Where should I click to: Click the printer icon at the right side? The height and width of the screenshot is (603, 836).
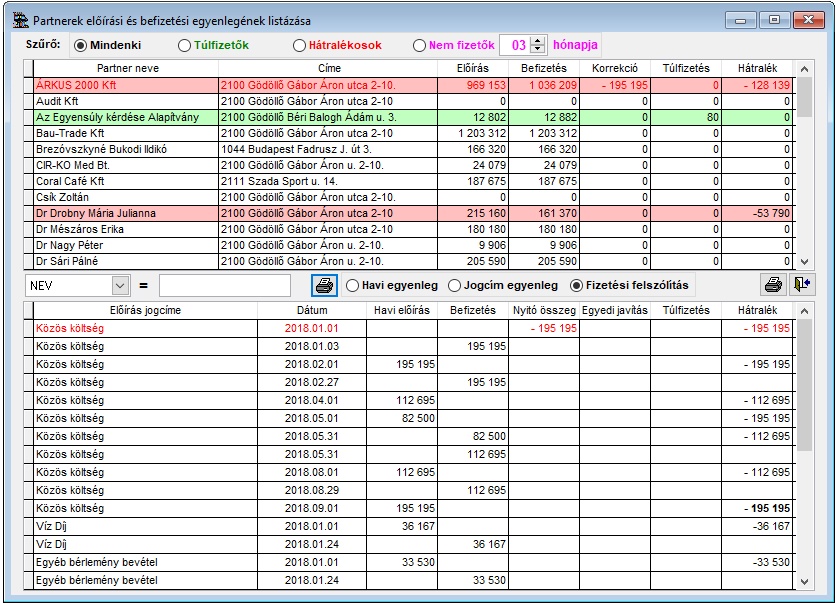(x=773, y=285)
